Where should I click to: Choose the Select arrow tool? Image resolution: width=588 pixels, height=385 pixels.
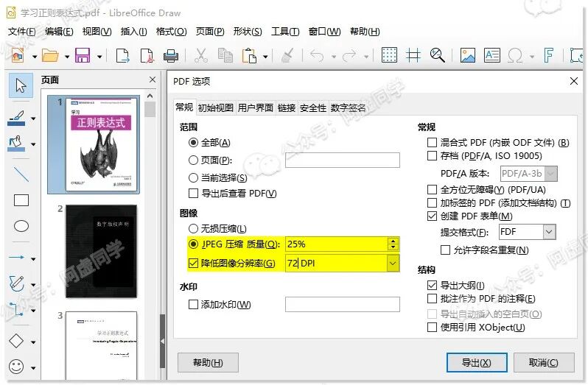(21, 85)
